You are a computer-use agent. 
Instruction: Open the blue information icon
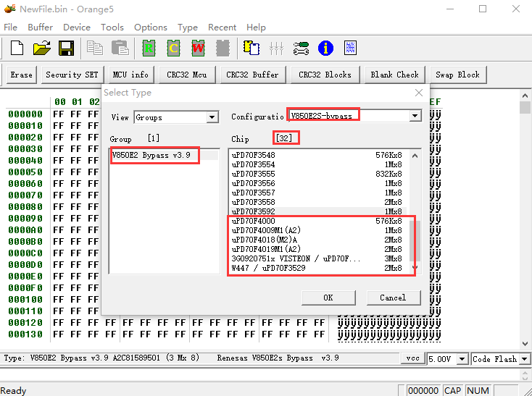click(325, 48)
